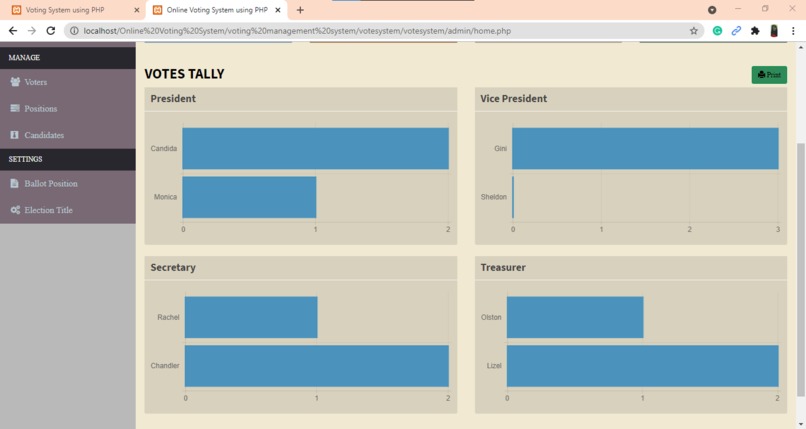Click the Election Title gears icon

point(15,210)
